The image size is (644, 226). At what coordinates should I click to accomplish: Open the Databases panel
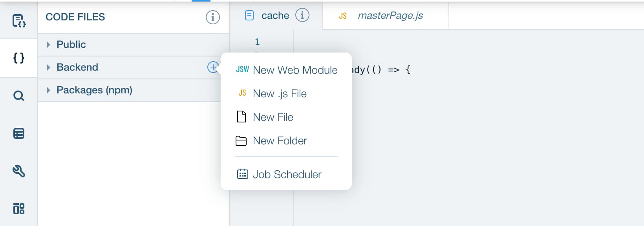pyautogui.click(x=18, y=133)
